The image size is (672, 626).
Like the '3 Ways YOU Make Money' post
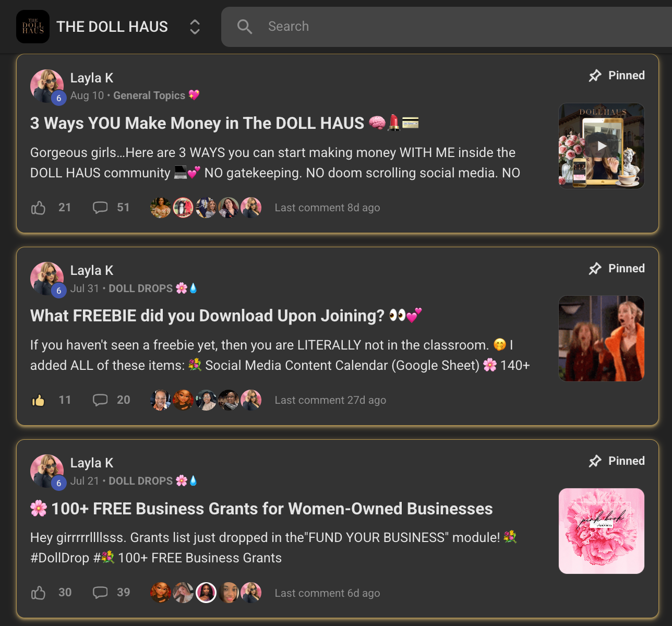(38, 207)
